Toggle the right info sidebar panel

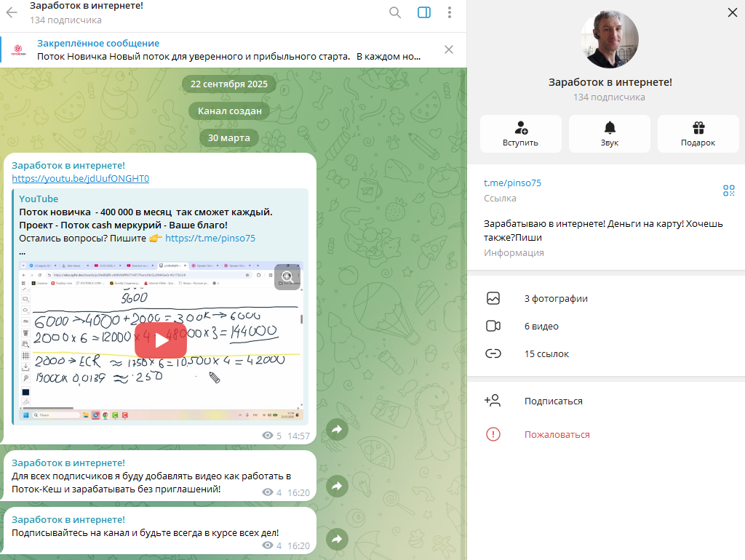(x=424, y=12)
